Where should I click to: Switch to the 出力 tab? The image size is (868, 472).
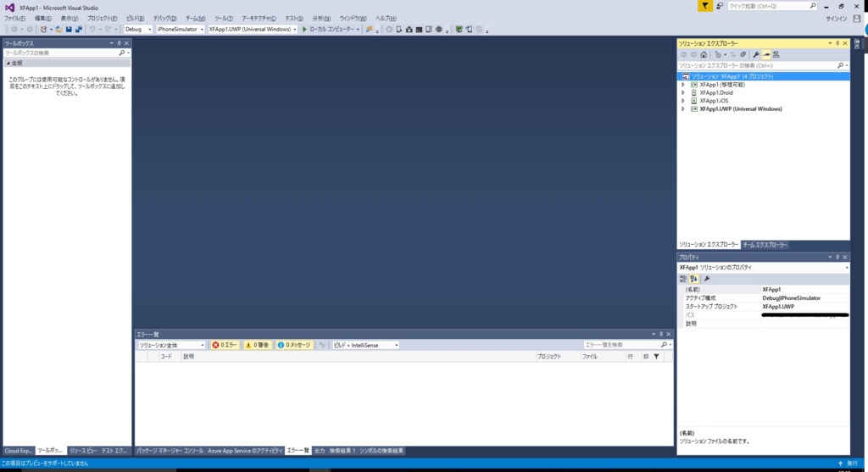(x=320, y=451)
